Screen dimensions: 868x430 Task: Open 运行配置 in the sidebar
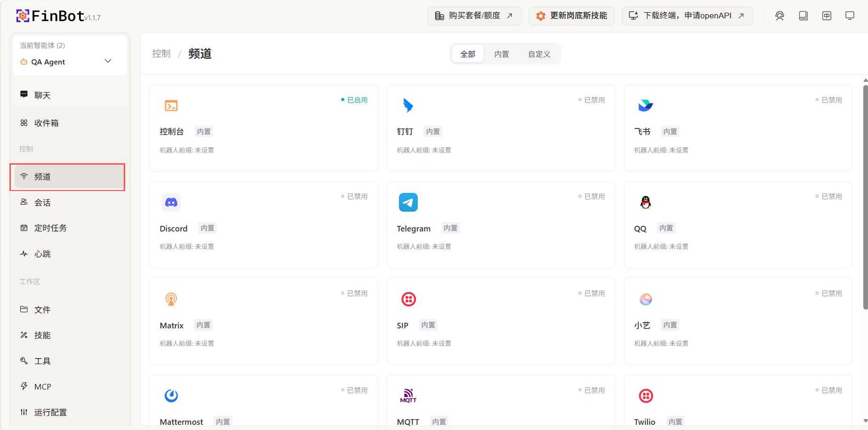coord(70,412)
